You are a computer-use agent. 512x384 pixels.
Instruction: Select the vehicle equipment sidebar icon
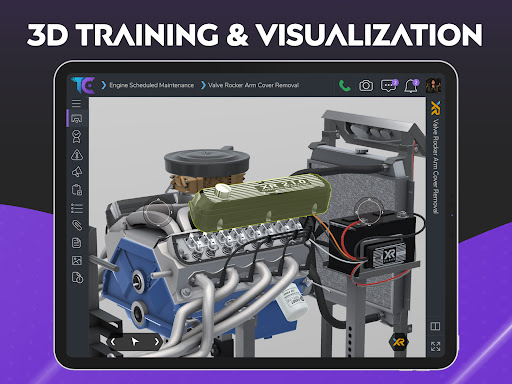click(77, 118)
